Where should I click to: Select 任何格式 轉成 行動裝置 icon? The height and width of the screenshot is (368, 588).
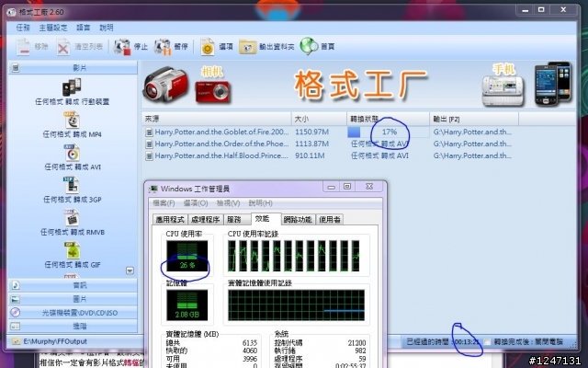[72, 87]
